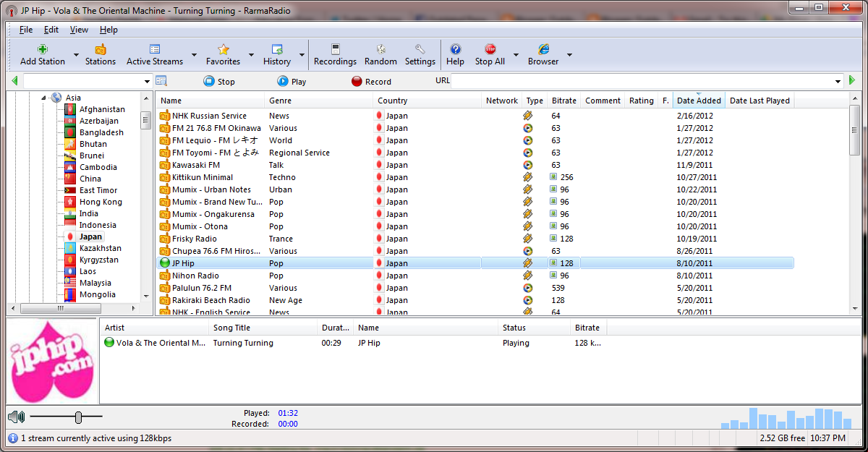Sort by Date Last Played header
This screenshot has height=452, width=868.
(760, 101)
